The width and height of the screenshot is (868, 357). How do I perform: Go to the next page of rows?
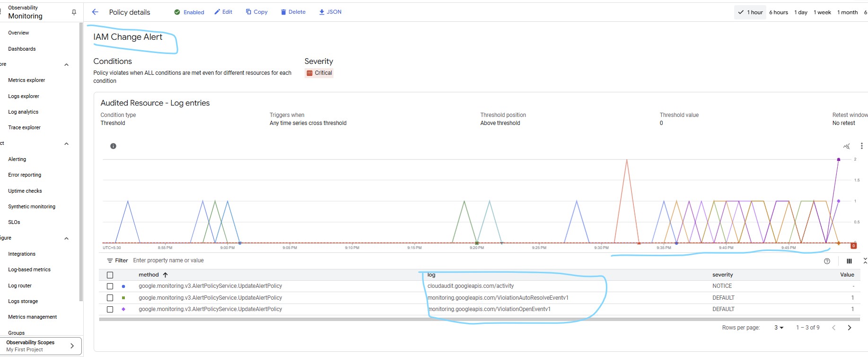tap(850, 328)
